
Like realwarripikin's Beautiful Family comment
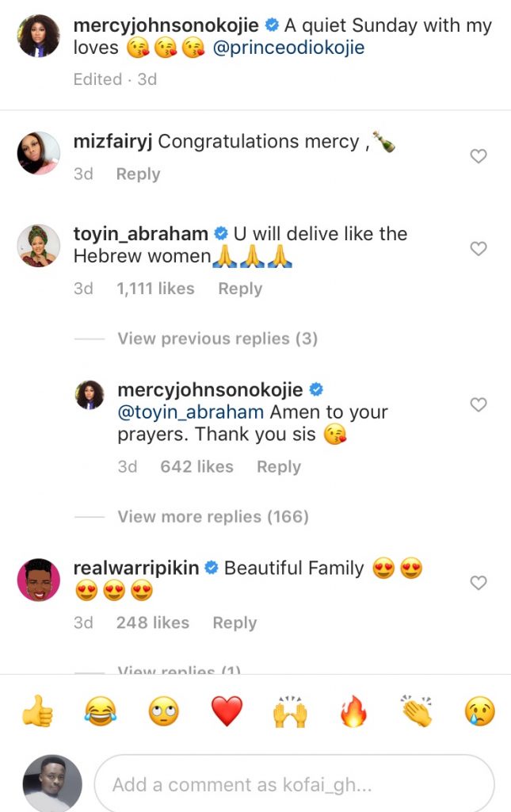point(479,583)
